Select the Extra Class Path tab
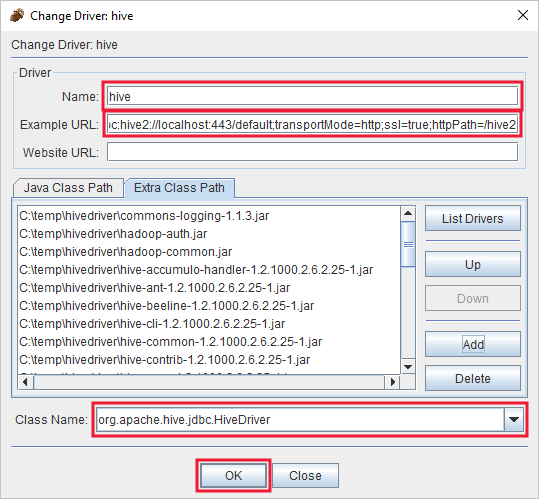 click(179, 188)
